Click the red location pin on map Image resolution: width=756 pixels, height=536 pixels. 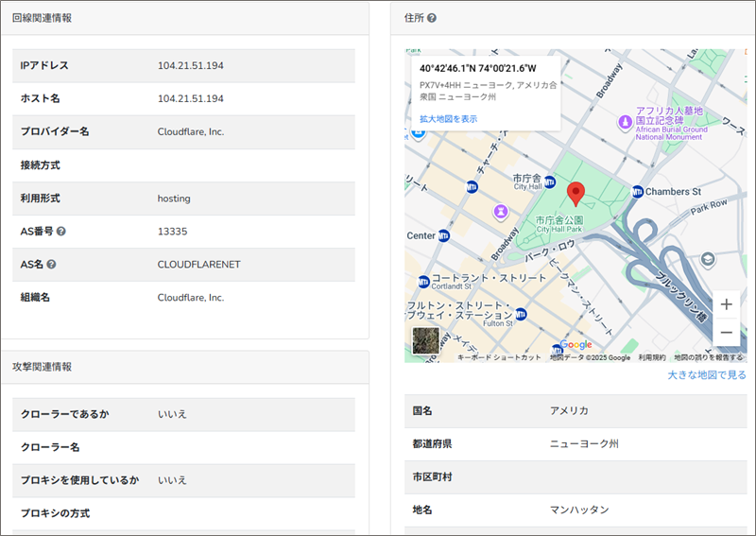pos(576,195)
